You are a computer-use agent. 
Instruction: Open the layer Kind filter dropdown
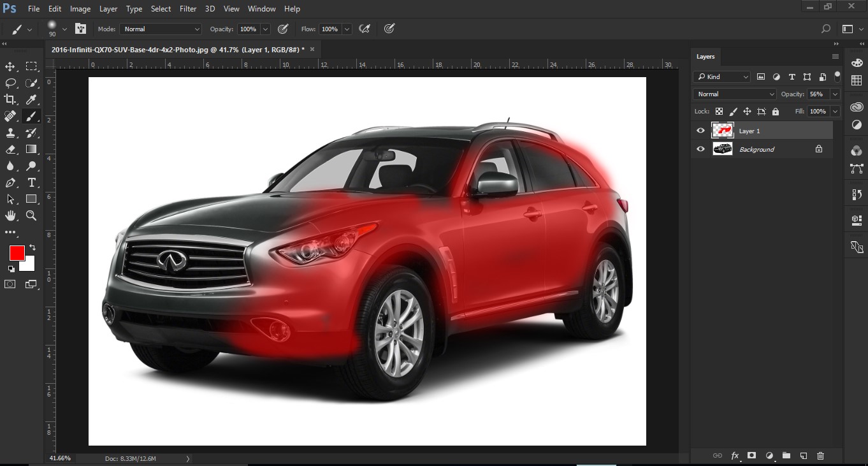(x=722, y=76)
